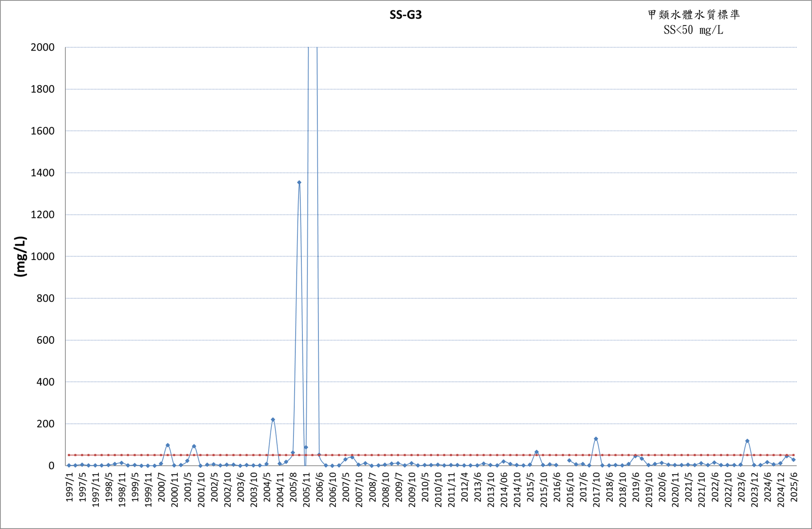Select the peak marker above 2023/12 label
812x529 pixels.
click(747, 441)
